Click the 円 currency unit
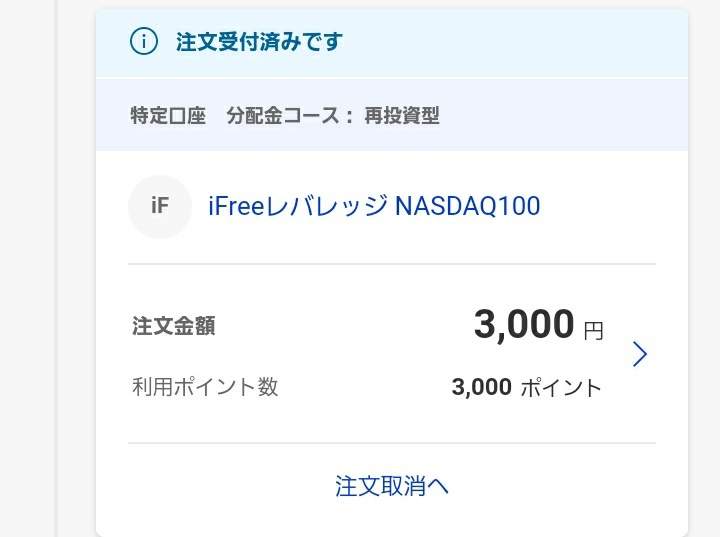This screenshot has height=537, width=720. (594, 331)
